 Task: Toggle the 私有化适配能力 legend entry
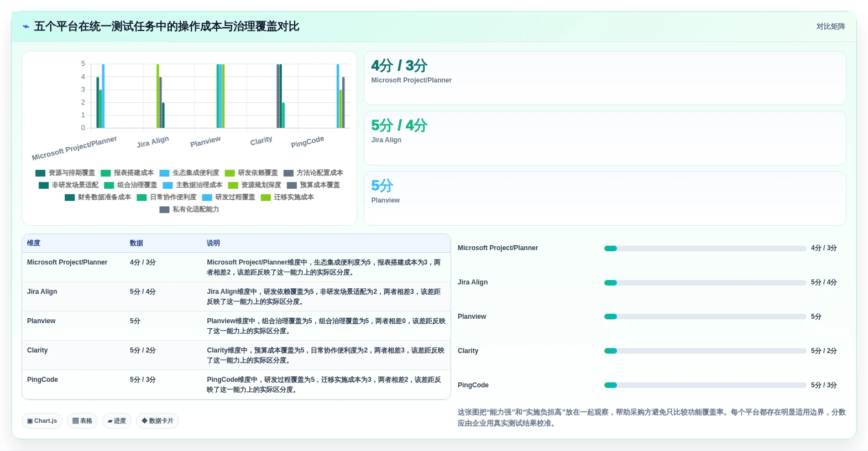tap(189, 210)
